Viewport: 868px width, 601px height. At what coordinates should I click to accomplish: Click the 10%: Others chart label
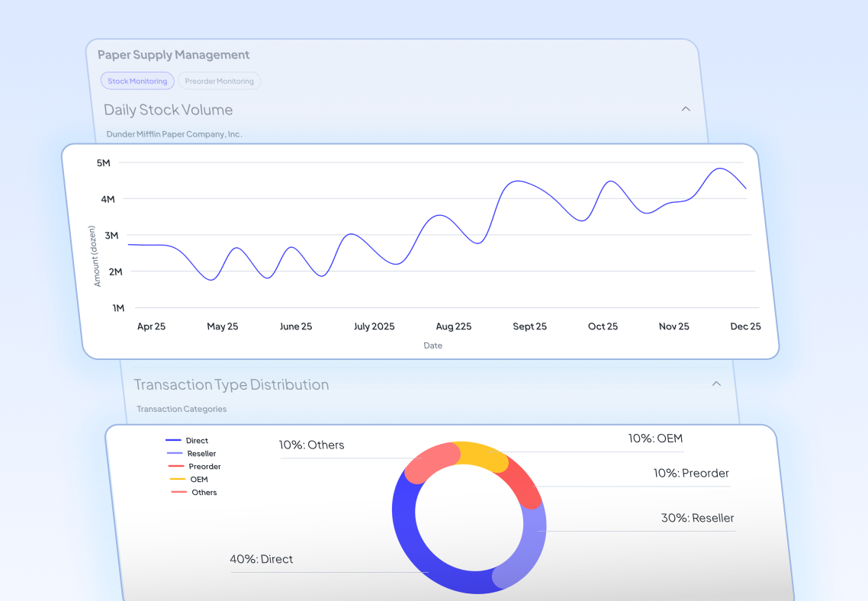[311, 445]
